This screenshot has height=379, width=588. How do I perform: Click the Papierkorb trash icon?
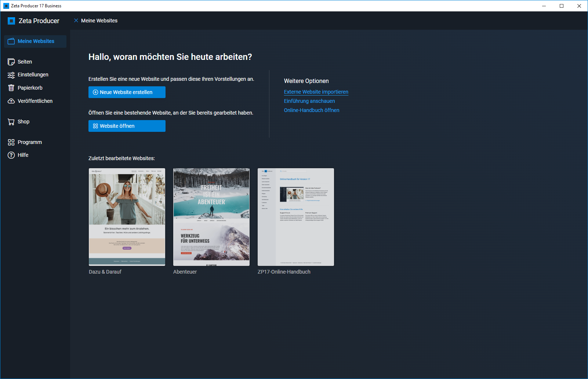tap(11, 88)
